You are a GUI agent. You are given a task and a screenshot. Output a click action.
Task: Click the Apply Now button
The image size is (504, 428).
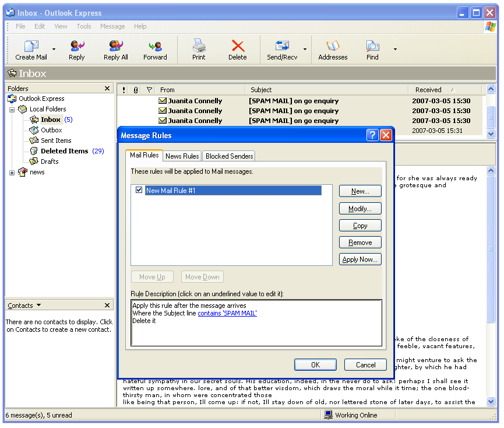coord(360,259)
